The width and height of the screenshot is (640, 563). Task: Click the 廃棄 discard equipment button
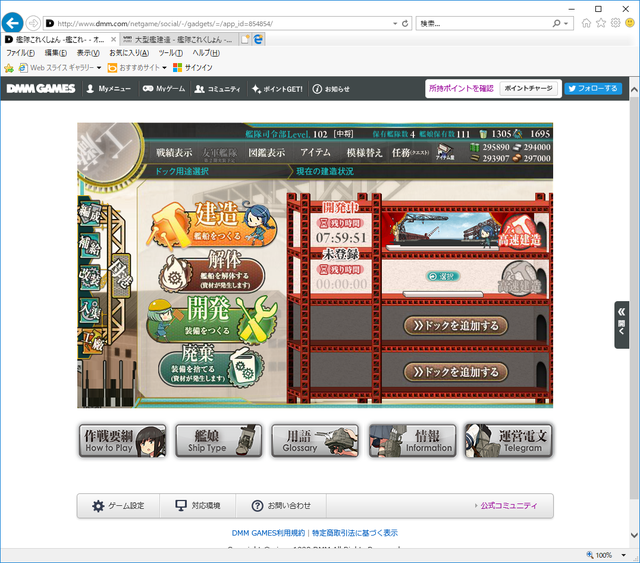(x=211, y=365)
